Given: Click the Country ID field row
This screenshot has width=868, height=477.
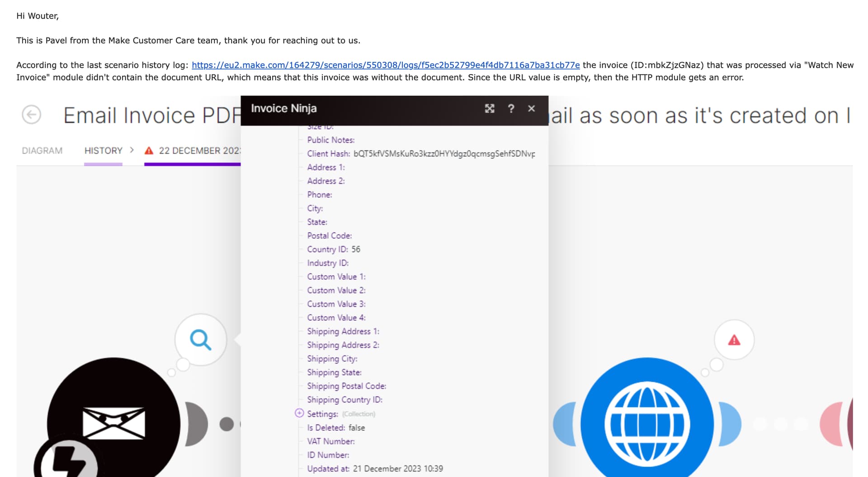Looking at the screenshot, I should pos(334,249).
